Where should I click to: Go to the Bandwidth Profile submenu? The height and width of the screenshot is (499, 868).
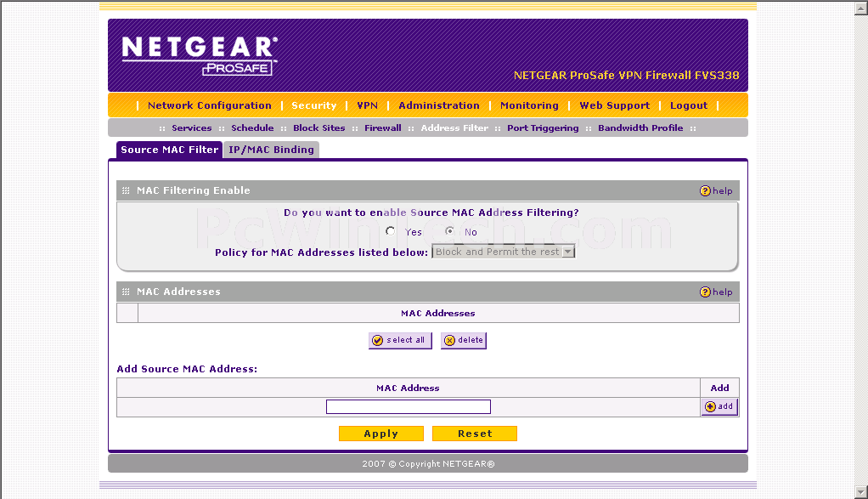[640, 128]
